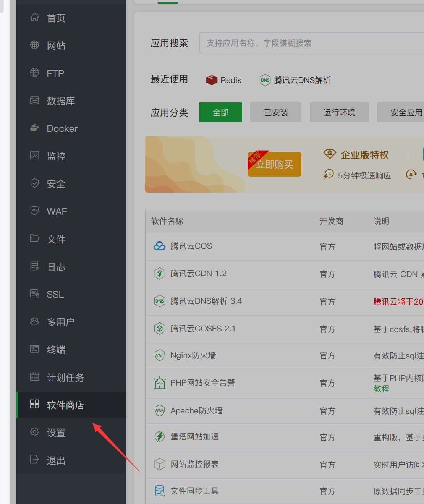Select the 全部 category filter

pos(220,112)
